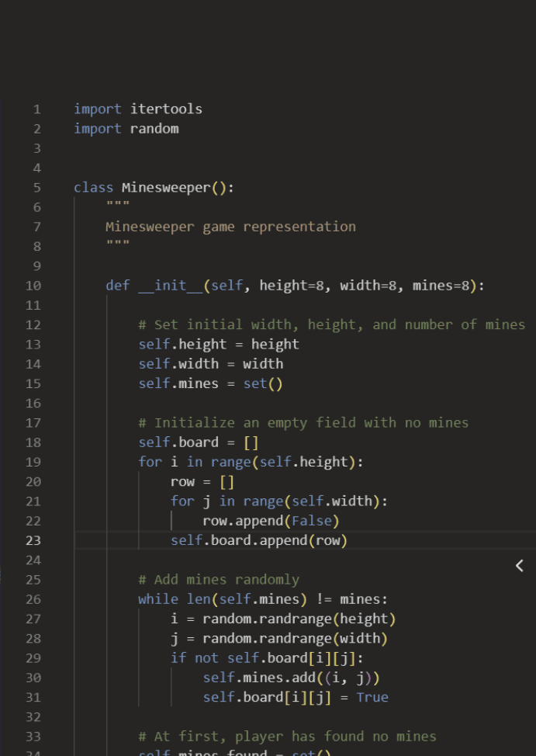Image resolution: width=536 pixels, height=756 pixels.
Task: Click line number 3 in the gutter
Action: point(37,148)
